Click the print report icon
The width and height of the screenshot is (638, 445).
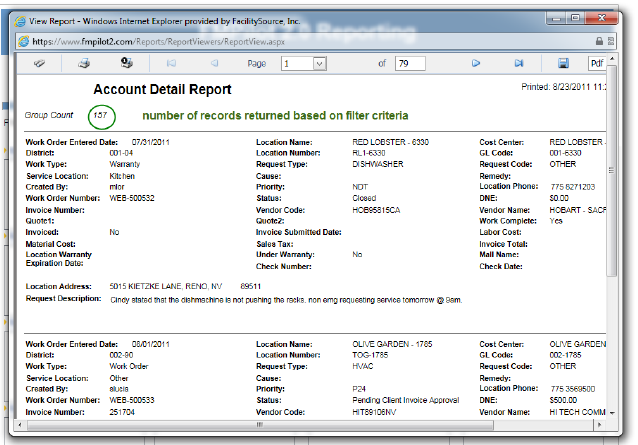[85, 63]
